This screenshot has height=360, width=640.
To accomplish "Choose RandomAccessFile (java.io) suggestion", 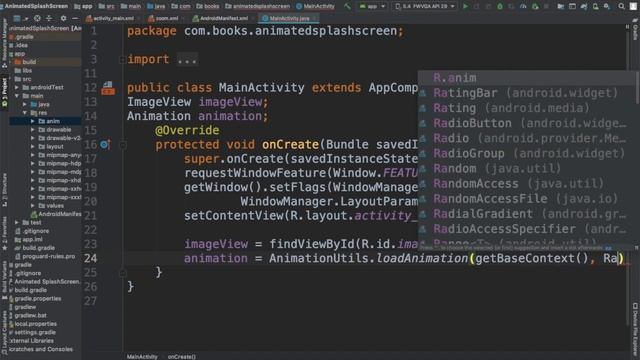I will pyautogui.click(x=527, y=199).
